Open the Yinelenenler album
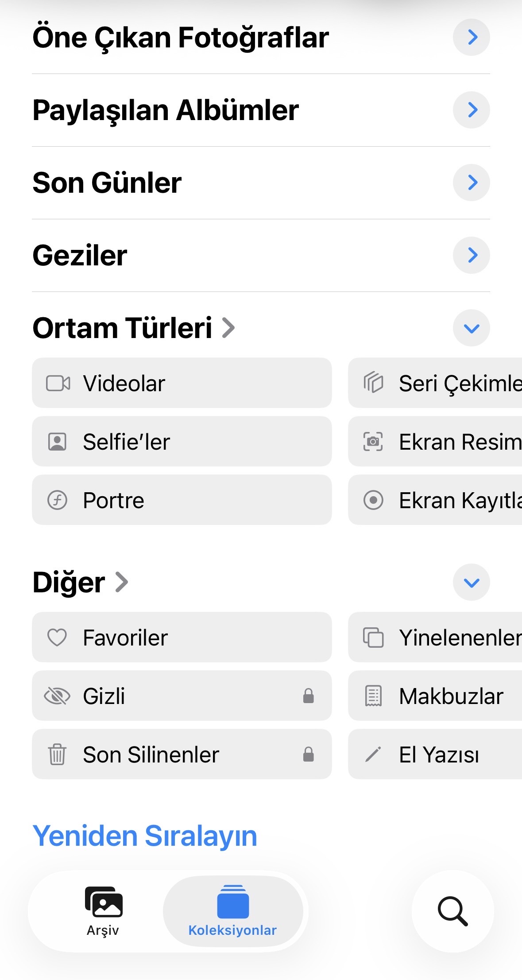 [x=435, y=638]
